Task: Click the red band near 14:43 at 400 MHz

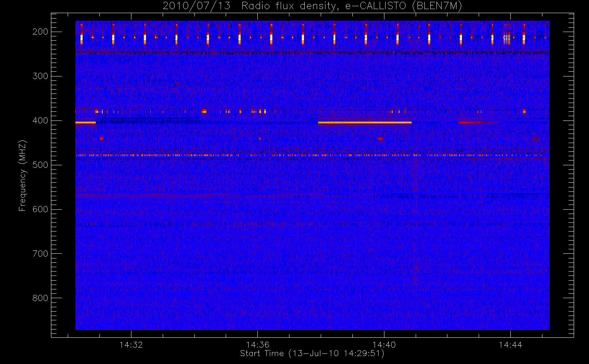Action: point(478,123)
